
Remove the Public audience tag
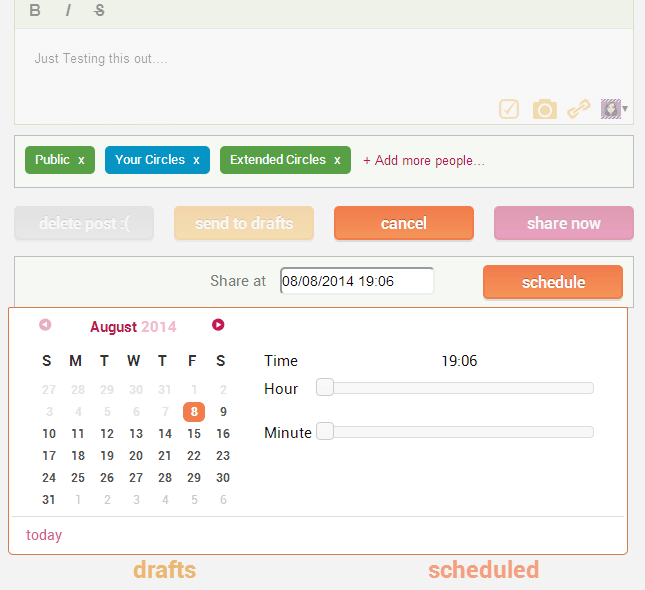click(81, 160)
